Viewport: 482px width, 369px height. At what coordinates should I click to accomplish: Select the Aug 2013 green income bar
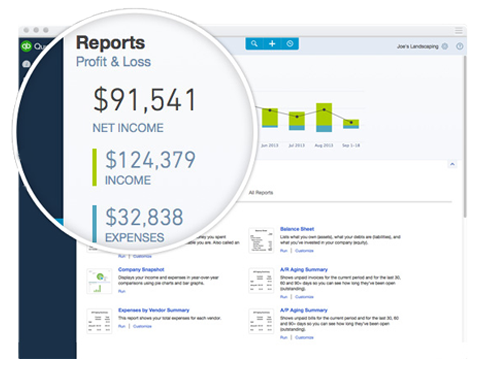tap(324, 115)
